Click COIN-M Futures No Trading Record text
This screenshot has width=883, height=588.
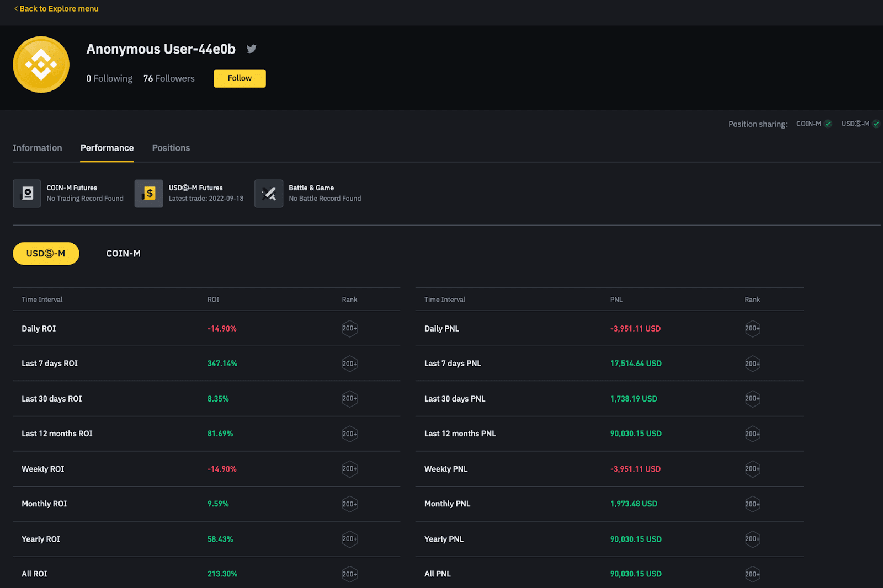85,199
